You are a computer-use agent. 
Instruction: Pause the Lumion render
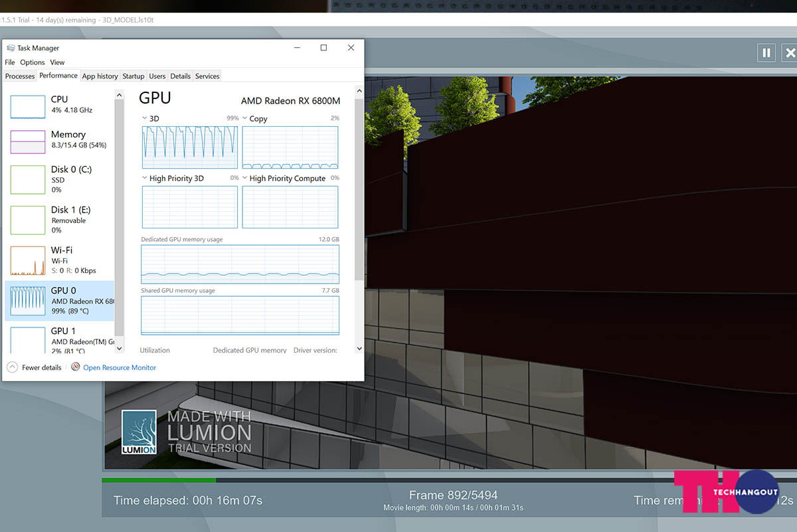click(766, 52)
